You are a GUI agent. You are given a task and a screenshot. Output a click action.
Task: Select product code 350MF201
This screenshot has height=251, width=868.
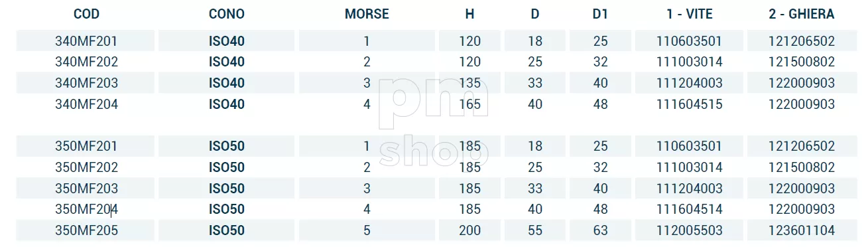(86, 146)
